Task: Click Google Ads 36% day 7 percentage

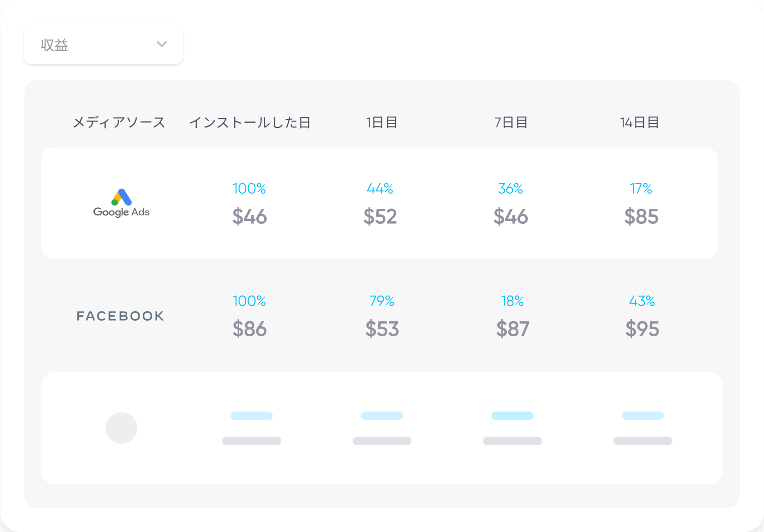Action: click(510, 189)
